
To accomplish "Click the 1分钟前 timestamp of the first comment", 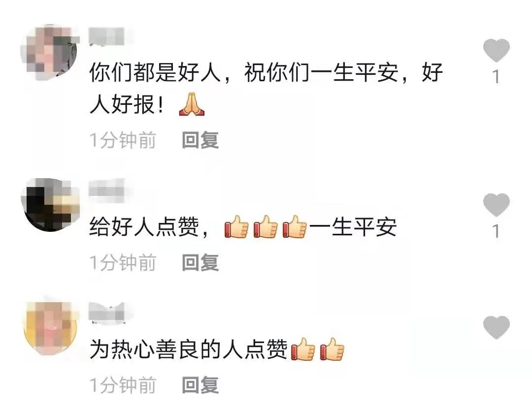I will [x=123, y=140].
